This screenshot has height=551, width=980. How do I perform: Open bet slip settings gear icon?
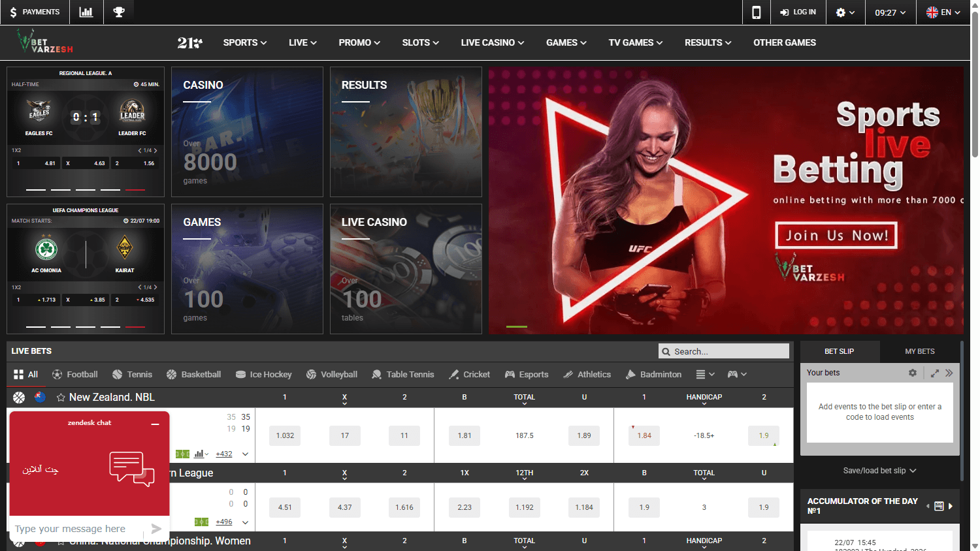coord(913,373)
